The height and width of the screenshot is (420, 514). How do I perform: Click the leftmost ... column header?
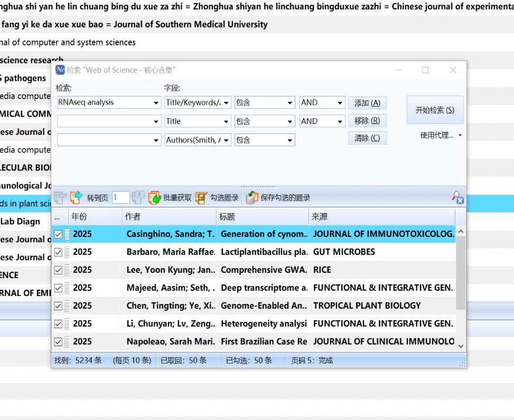pos(60,216)
